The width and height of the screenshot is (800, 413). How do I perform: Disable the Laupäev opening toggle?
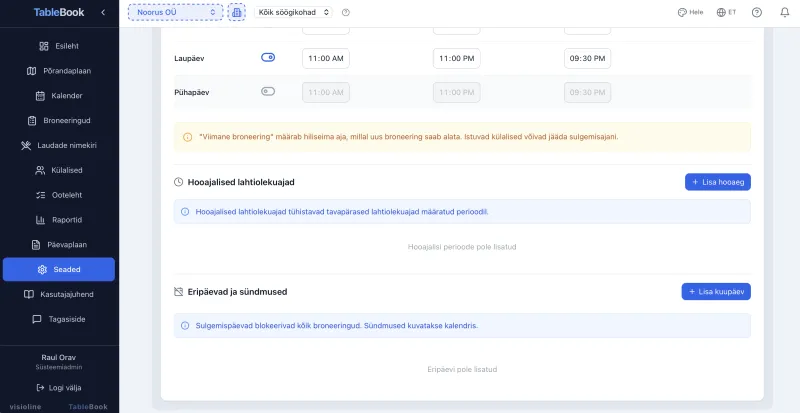pos(268,58)
